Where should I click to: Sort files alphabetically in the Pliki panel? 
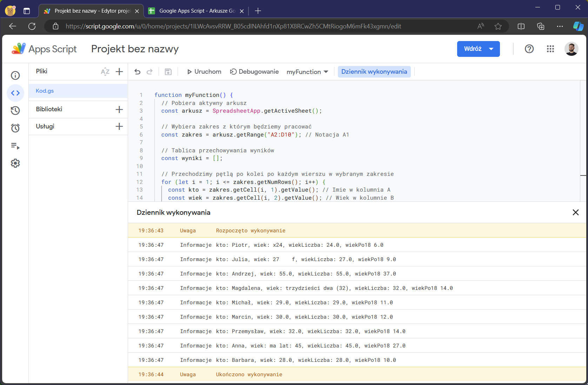coord(105,72)
